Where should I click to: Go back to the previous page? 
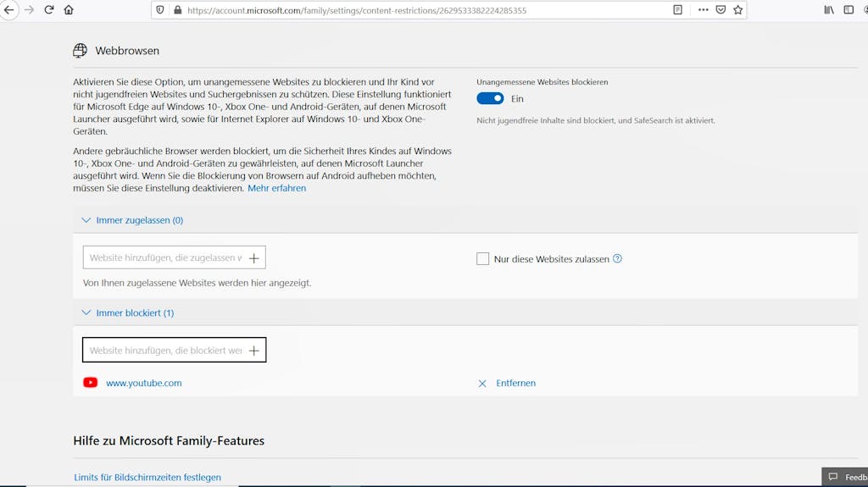pyautogui.click(x=8, y=10)
